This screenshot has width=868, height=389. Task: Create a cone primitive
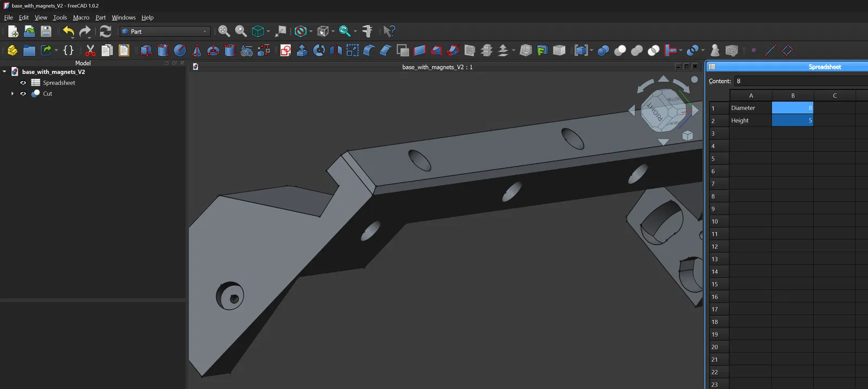click(196, 50)
